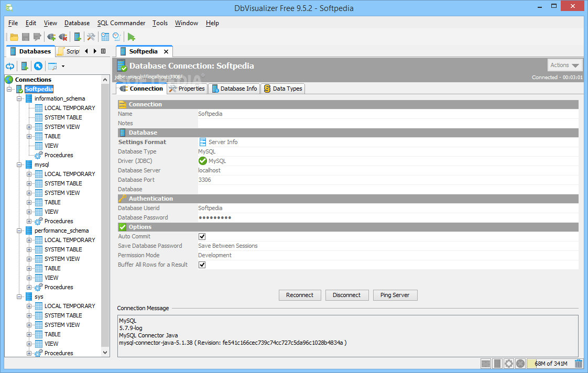Screen dimensions: 588x373
Task: Collapse the mysql schema node
Action: pos(19,164)
